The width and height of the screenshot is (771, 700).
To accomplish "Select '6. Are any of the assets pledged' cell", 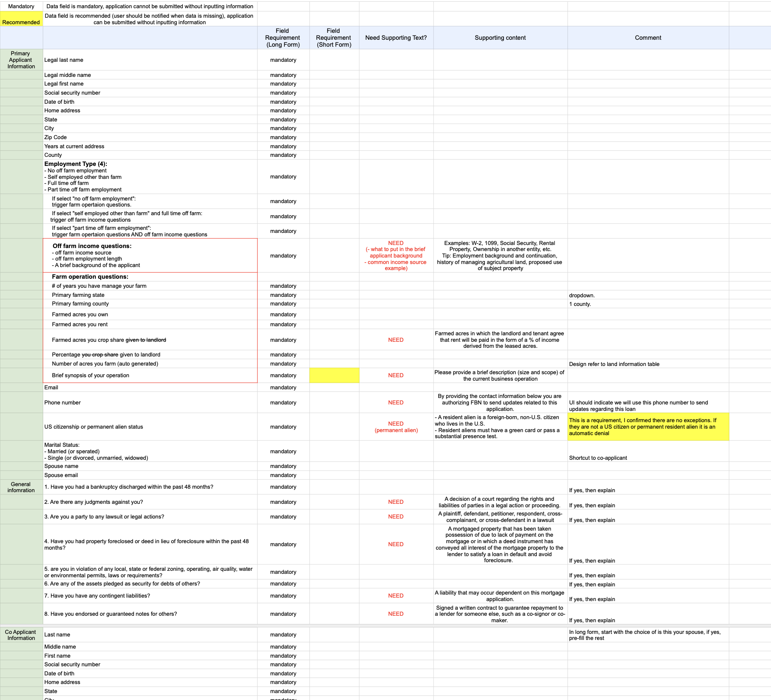I will pyautogui.click(x=150, y=584).
